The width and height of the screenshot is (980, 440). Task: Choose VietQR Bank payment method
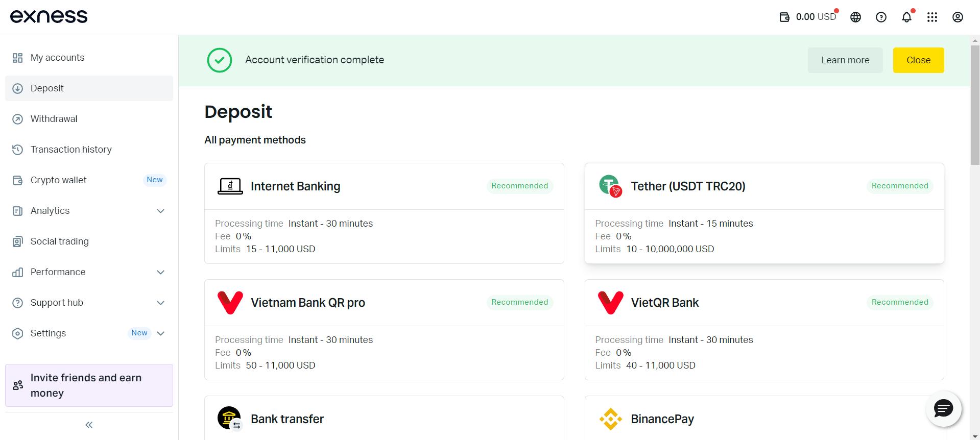point(764,330)
